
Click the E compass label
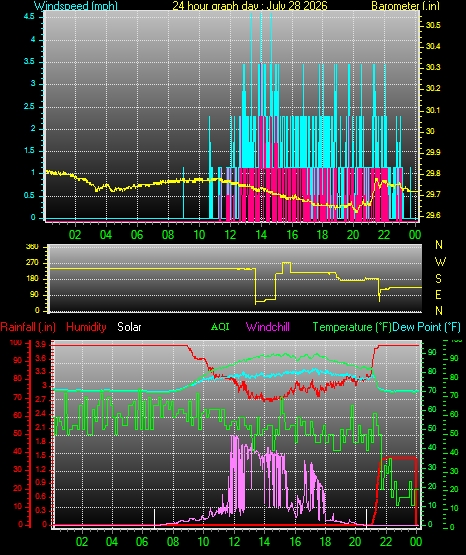tap(438, 294)
